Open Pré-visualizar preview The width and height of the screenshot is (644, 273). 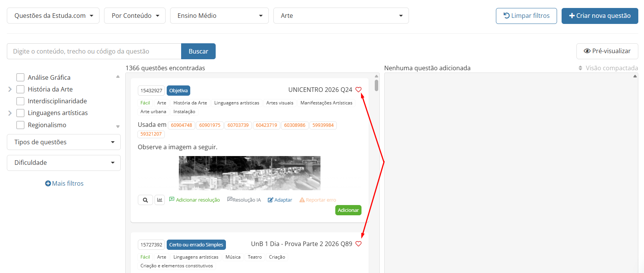click(x=607, y=51)
